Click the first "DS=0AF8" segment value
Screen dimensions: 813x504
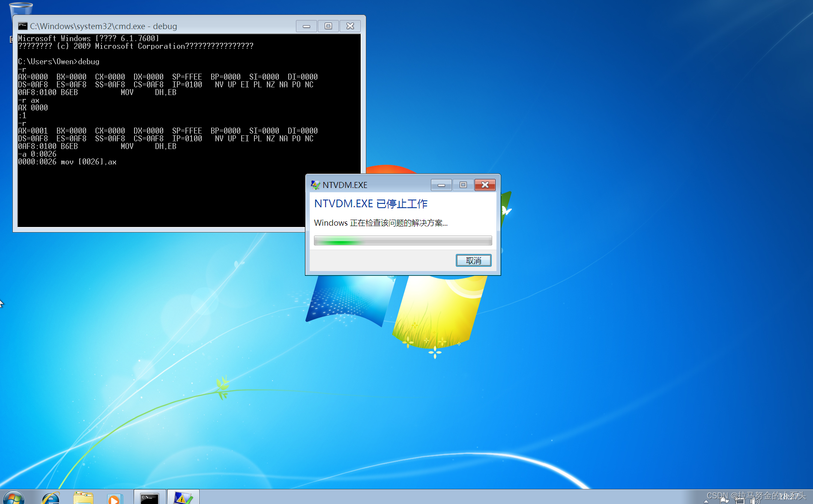click(33, 85)
